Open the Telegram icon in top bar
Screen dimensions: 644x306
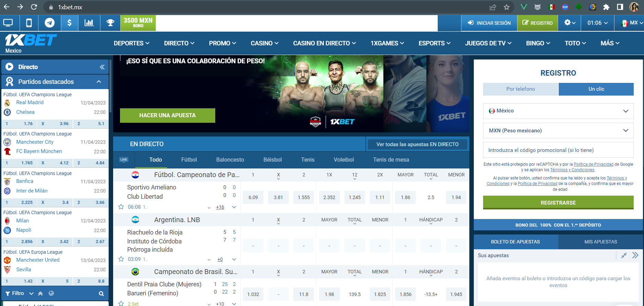[x=50, y=23]
